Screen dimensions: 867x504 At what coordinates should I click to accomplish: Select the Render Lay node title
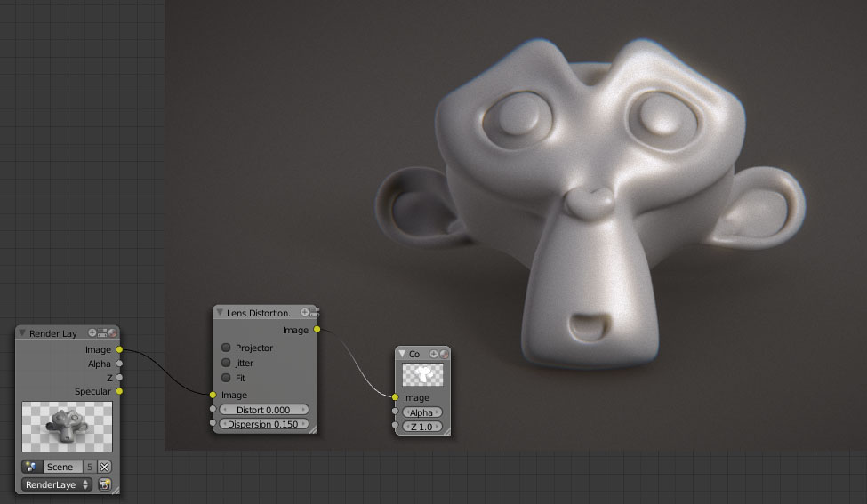(x=53, y=333)
